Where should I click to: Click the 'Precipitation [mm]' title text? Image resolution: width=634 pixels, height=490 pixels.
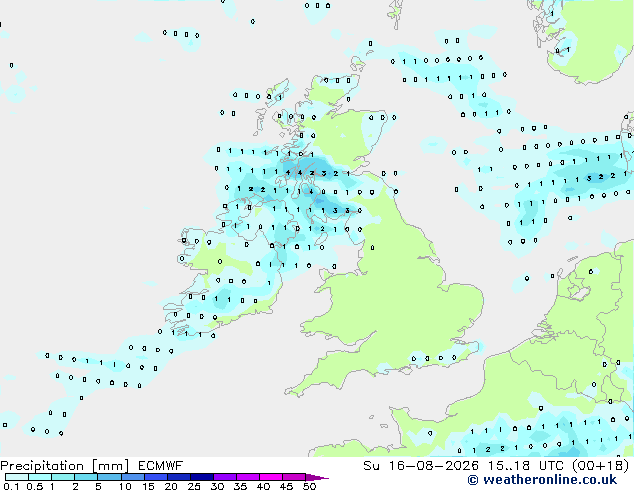[65, 466]
